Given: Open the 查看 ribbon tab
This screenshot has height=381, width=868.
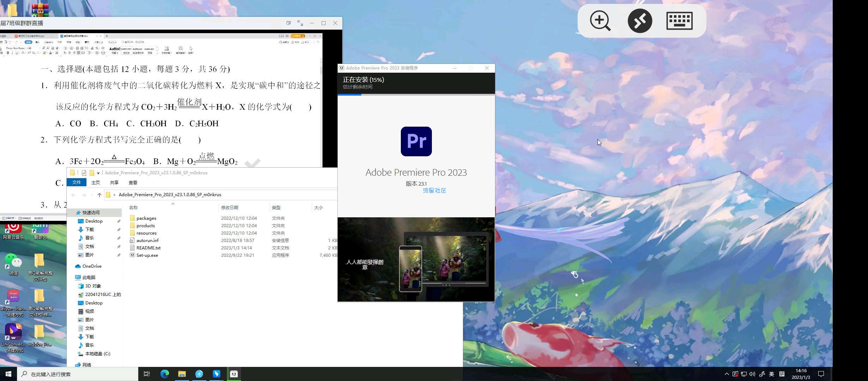Looking at the screenshot, I should tap(133, 182).
